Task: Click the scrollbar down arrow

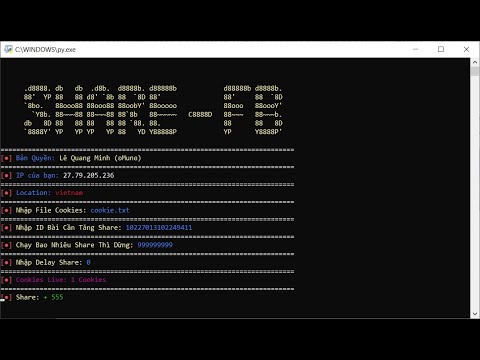Action: tap(475, 314)
